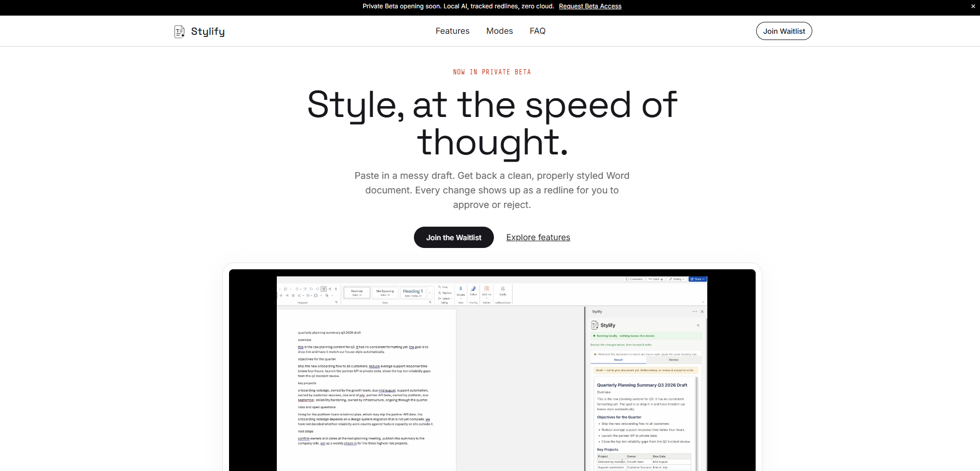This screenshot has width=980, height=471.
Task: Click the Stylify document icon in pane
Action: 595,325
